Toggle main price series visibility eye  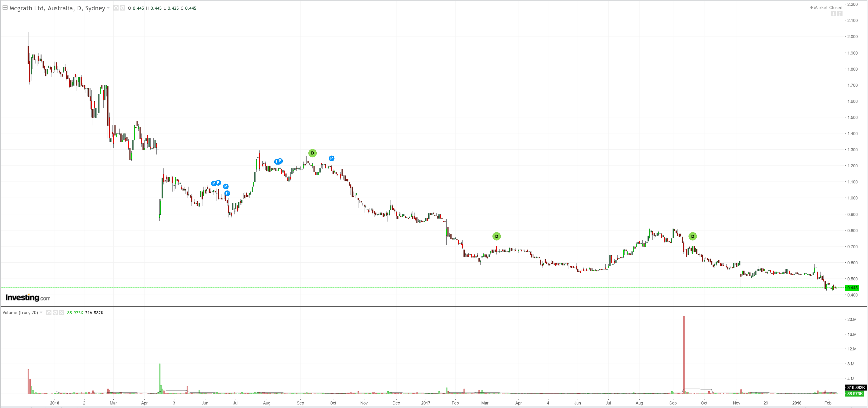coord(116,8)
